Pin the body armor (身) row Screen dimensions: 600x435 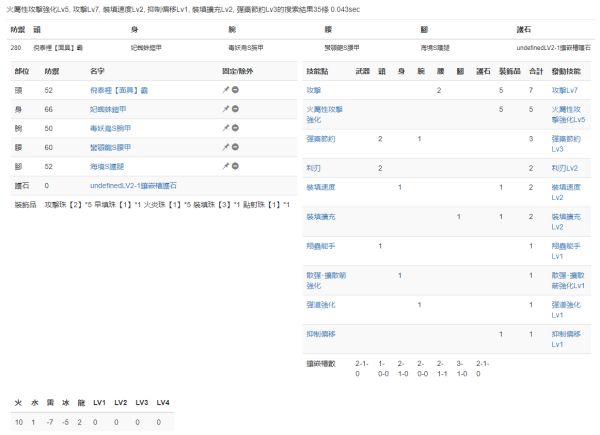226,109
